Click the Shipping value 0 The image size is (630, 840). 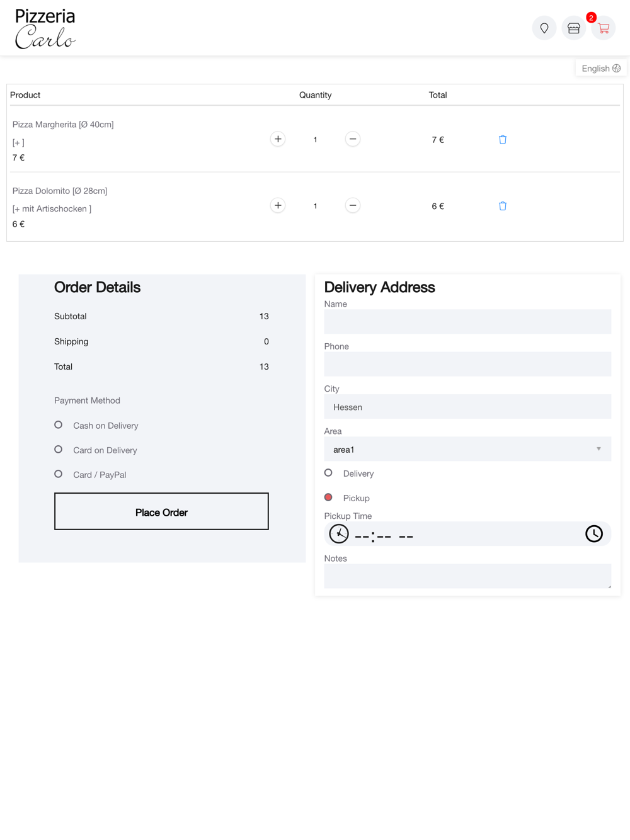click(266, 341)
